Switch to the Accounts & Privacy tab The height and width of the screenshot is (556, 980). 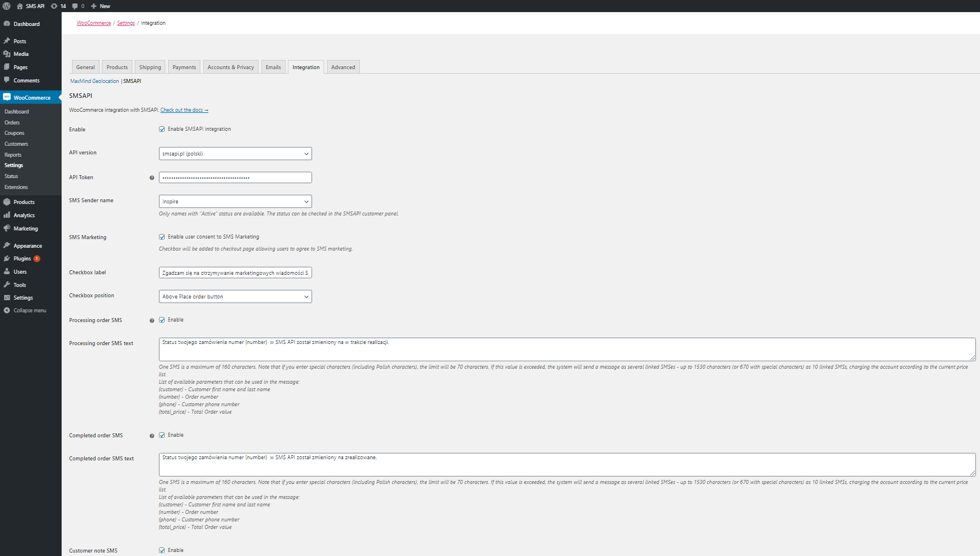coord(231,67)
